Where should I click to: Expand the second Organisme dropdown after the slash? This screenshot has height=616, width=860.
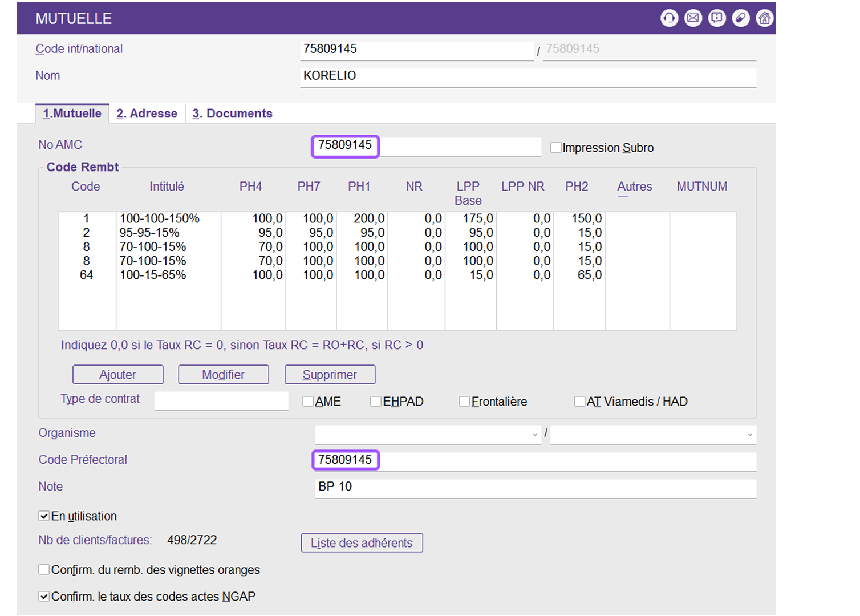(653, 435)
